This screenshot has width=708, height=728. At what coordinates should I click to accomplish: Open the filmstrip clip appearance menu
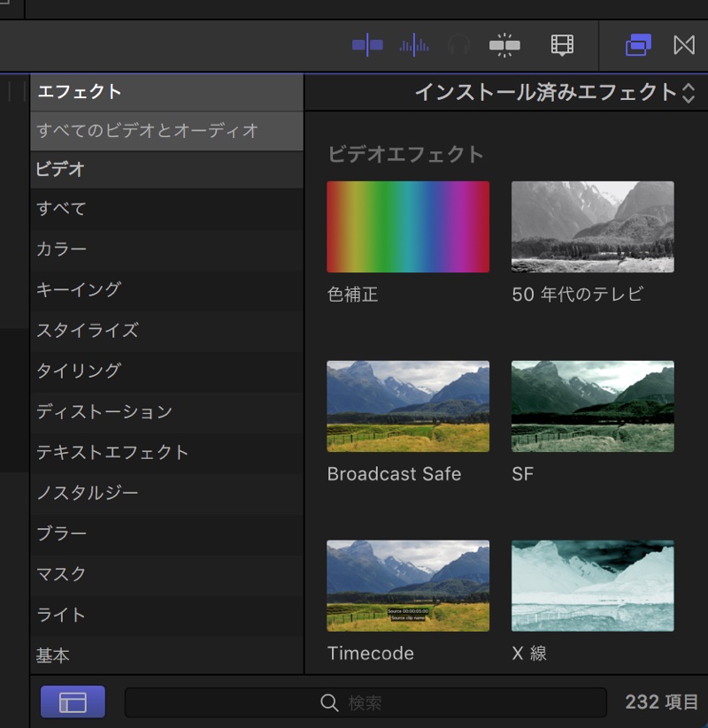point(562,44)
